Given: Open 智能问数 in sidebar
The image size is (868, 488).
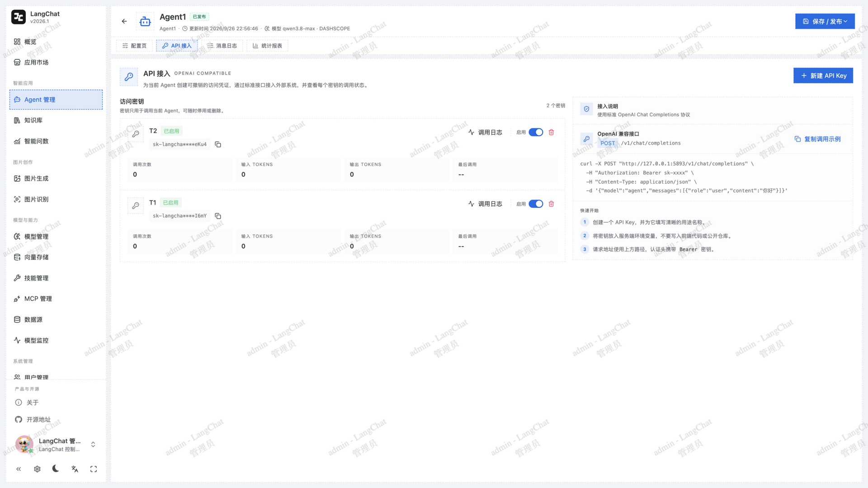Looking at the screenshot, I should [x=56, y=141].
